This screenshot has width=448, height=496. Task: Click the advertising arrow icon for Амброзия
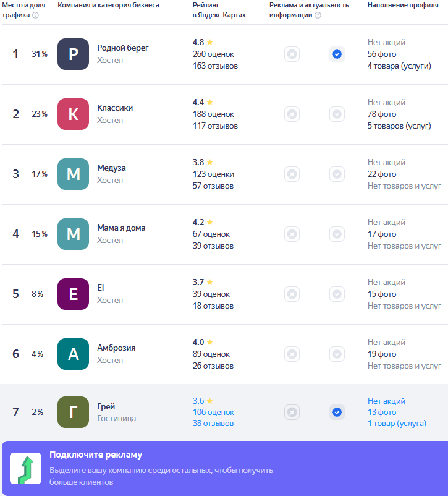(x=292, y=354)
